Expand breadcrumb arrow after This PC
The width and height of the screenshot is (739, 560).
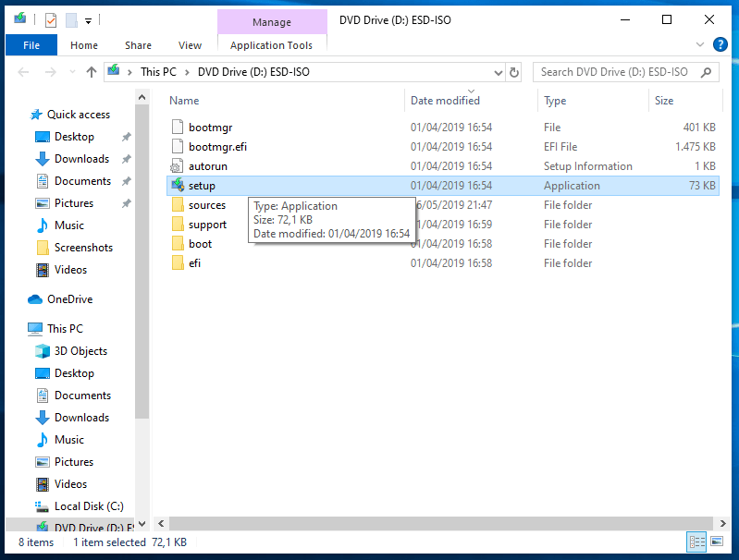pos(187,72)
